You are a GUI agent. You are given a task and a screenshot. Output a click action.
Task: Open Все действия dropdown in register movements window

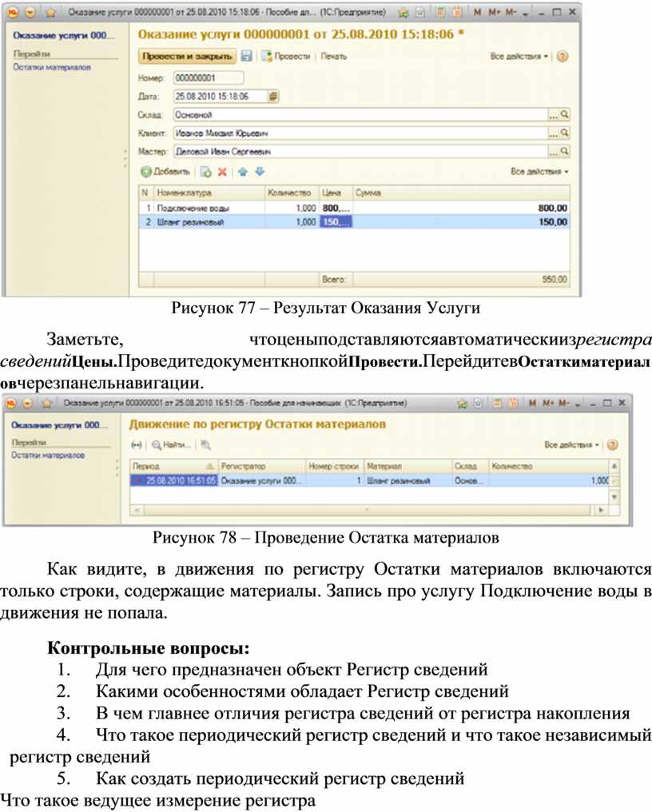571,445
